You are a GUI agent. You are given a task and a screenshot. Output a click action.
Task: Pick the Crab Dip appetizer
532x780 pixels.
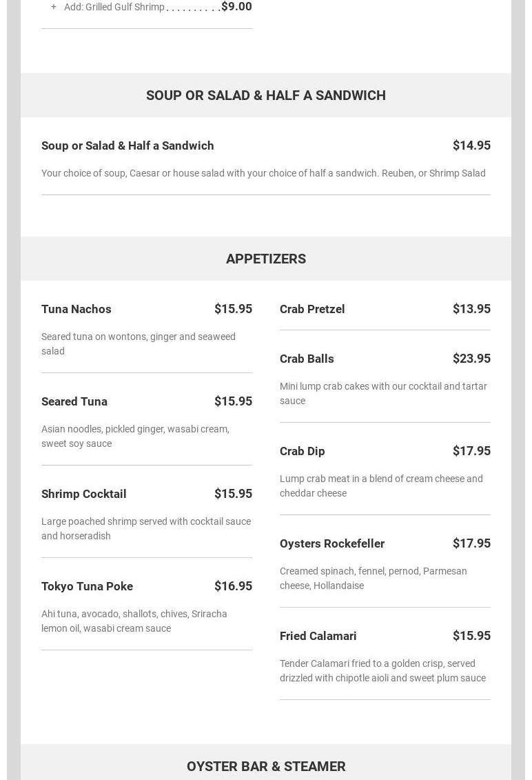click(302, 451)
